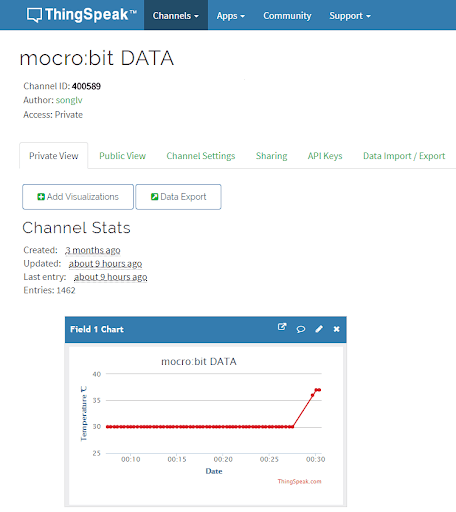Expand the Channels dropdown menu
The height and width of the screenshot is (512, 456).
[176, 16]
